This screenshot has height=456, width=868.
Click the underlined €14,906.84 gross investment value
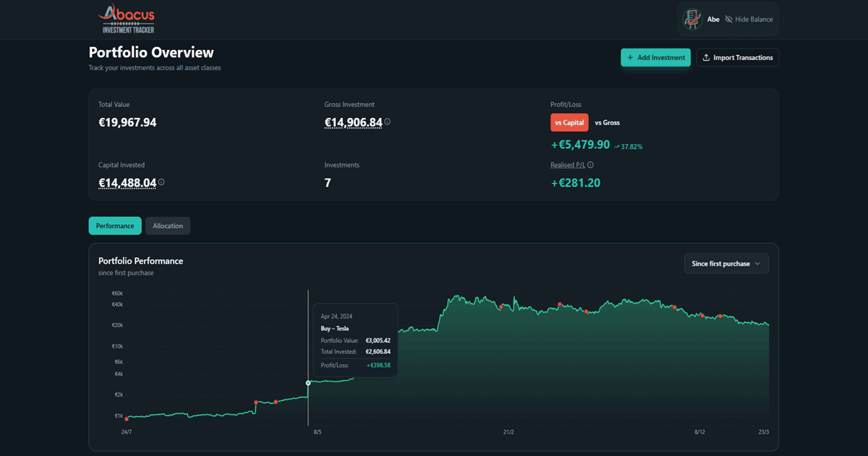point(353,122)
